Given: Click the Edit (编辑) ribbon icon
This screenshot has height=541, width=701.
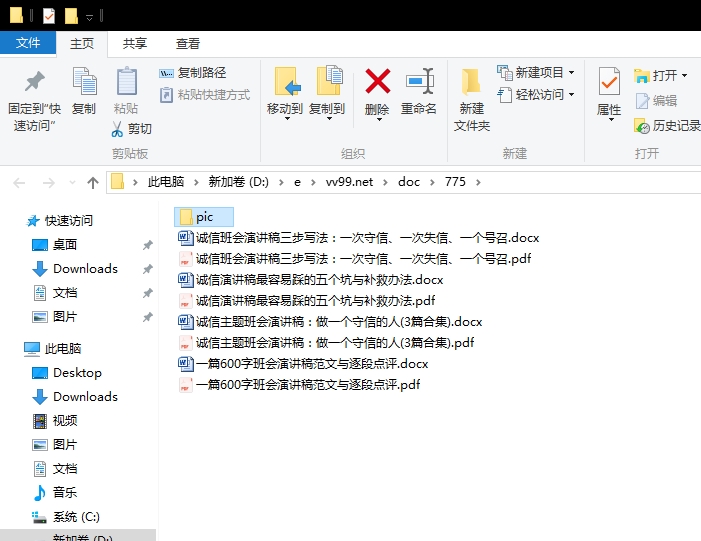Looking at the screenshot, I should [x=642, y=101].
